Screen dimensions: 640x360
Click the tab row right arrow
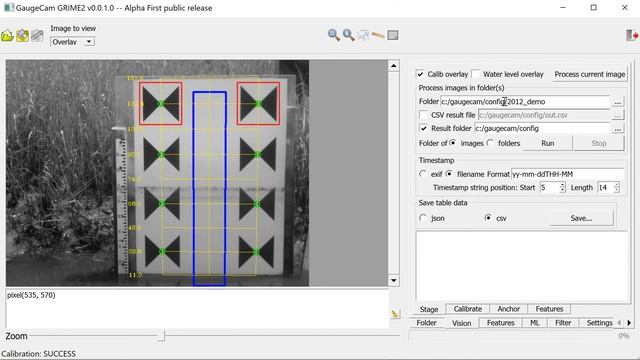point(629,323)
